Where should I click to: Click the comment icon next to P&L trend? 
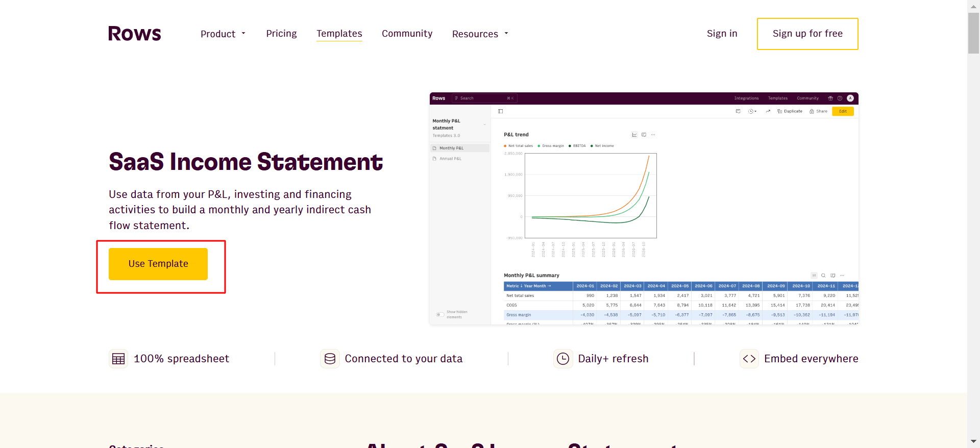[x=644, y=135]
